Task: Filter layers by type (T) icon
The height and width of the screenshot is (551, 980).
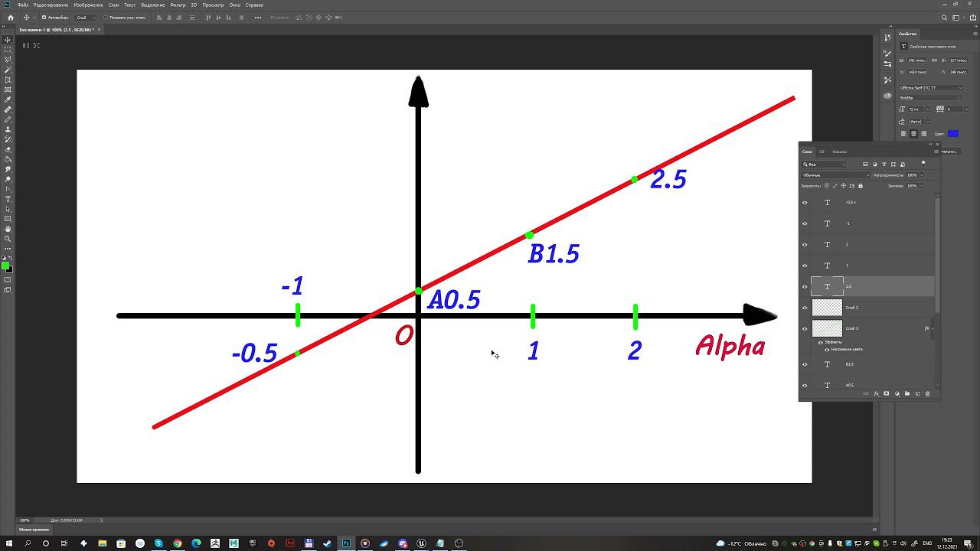Action: click(x=884, y=164)
